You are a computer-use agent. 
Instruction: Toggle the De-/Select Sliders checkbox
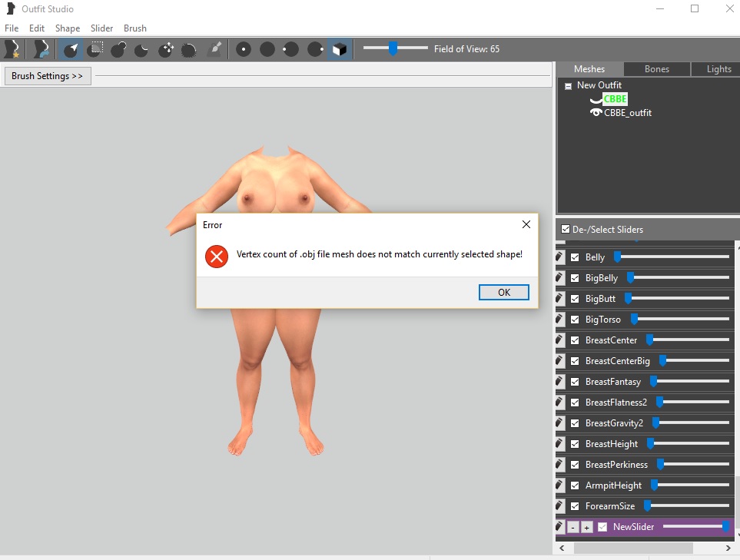(x=566, y=229)
